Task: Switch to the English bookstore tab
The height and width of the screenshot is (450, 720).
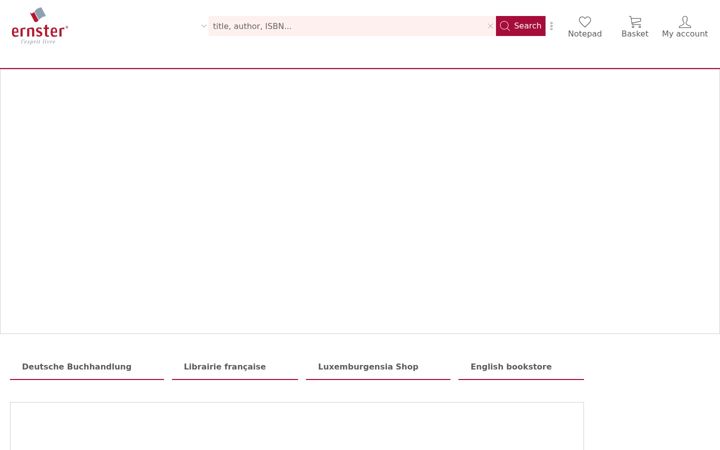Action: click(521, 367)
